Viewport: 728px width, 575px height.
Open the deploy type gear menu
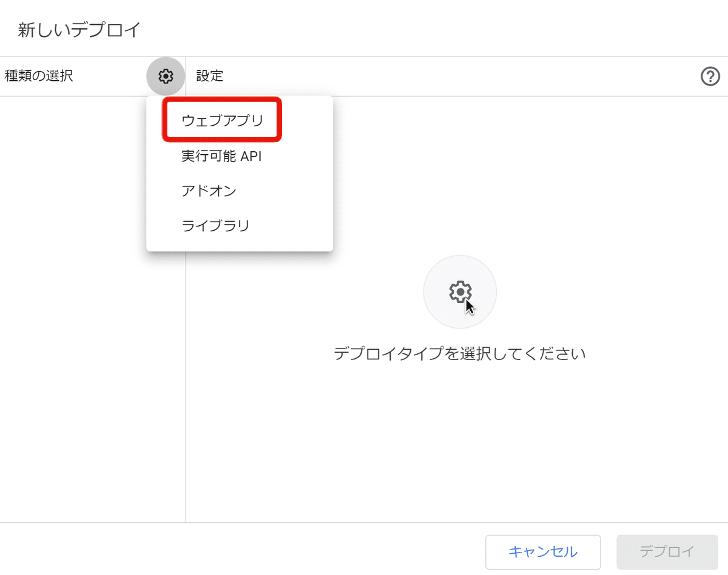[x=166, y=77]
